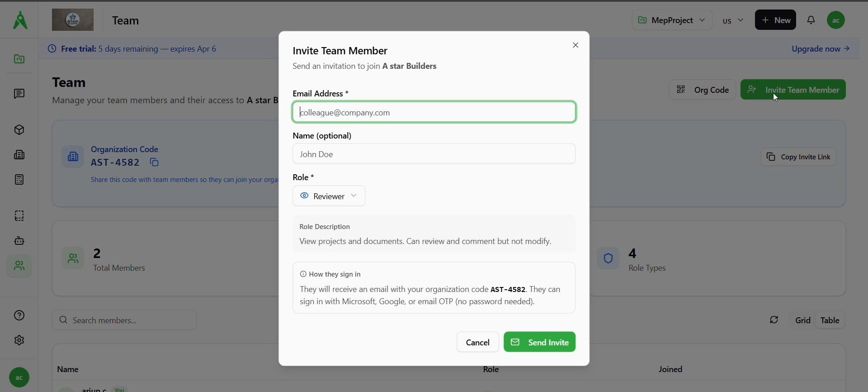Screen dimensions: 868x392
Task: Click the Send Invite button
Action: (539, 342)
